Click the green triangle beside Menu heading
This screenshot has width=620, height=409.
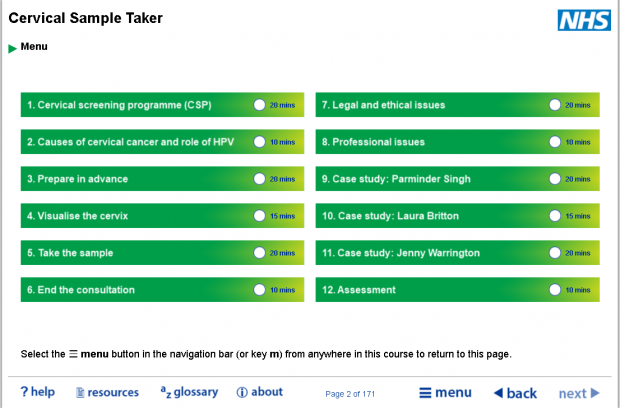tap(13, 48)
